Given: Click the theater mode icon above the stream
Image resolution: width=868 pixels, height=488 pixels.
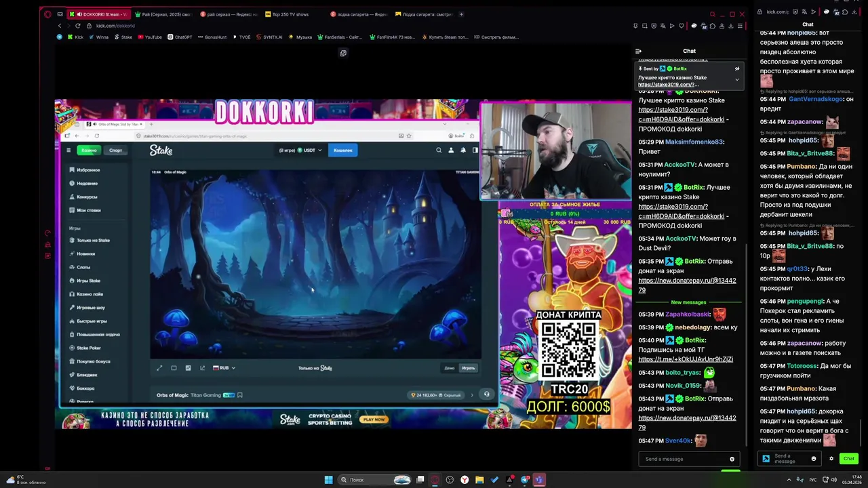Looking at the screenshot, I should click(343, 53).
